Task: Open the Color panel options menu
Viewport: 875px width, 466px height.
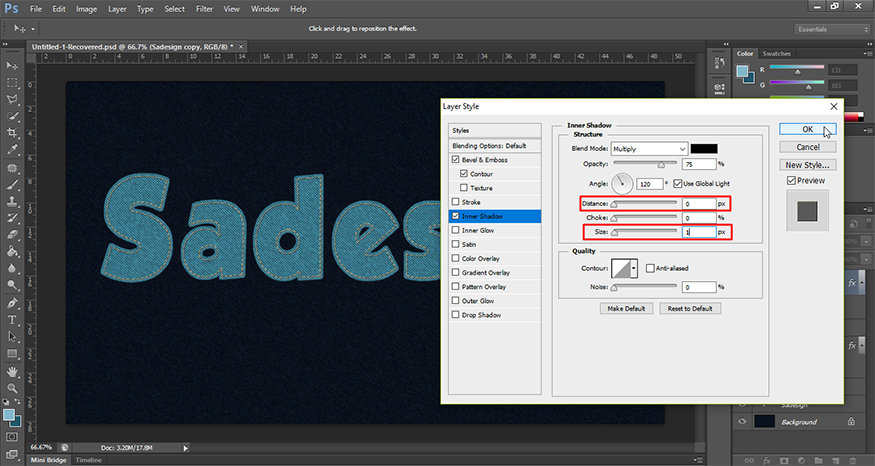Action: click(867, 54)
